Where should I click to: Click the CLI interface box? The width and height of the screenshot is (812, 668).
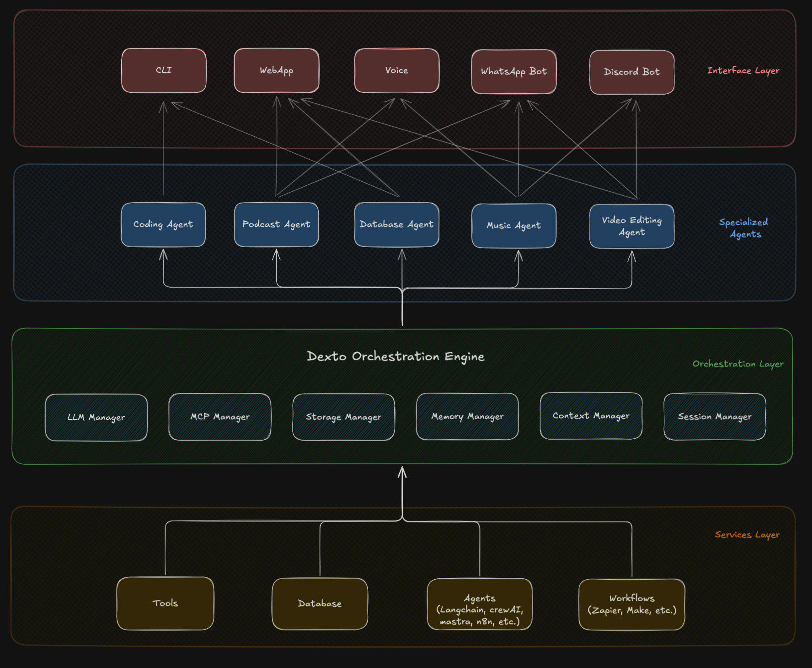[164, 70]
